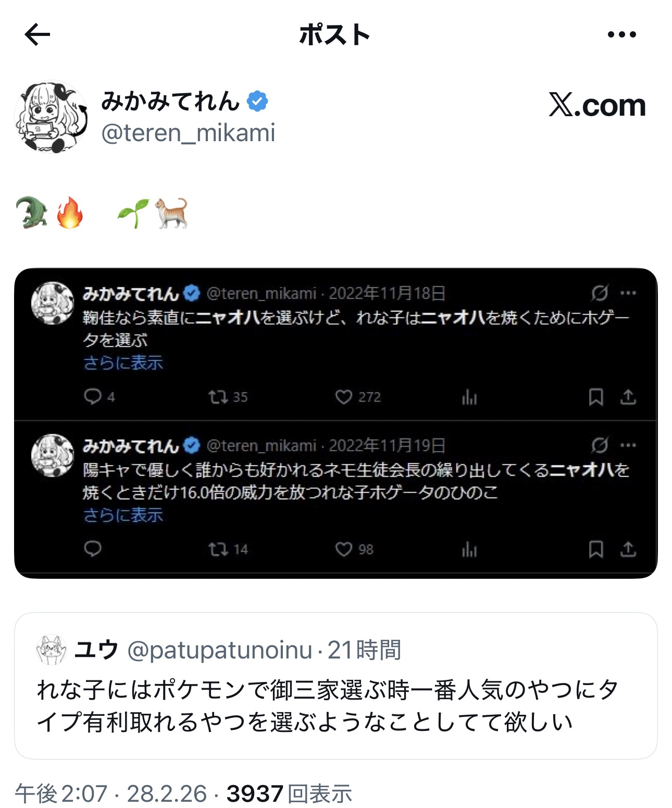Bookmark the 2022年11月18日 tweet
The height and width of the screenshot is (808, 672).
596,397
